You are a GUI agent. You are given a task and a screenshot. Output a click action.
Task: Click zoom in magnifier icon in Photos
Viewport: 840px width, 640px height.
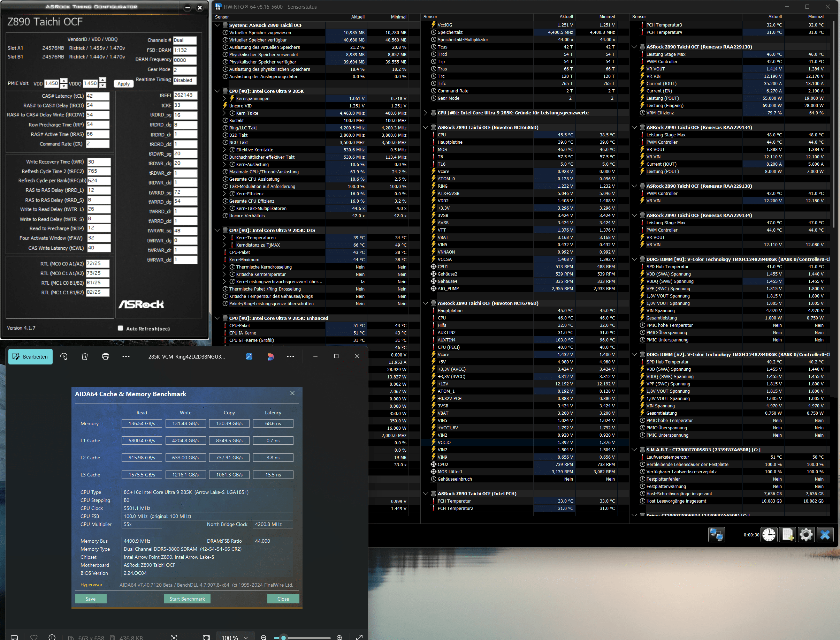point(339,637)
